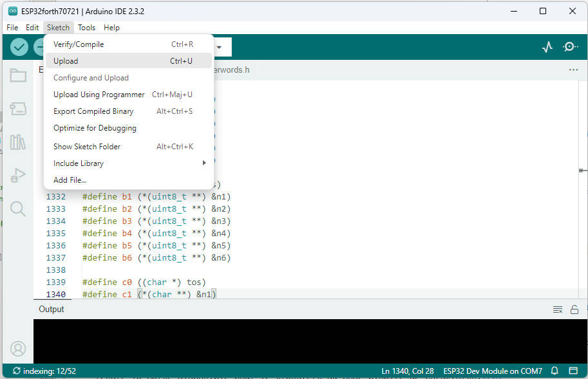The width and height of the screenshot is (588, 379).
Task: Toggle the bottom panel icon in status bar
Action: 573,371
